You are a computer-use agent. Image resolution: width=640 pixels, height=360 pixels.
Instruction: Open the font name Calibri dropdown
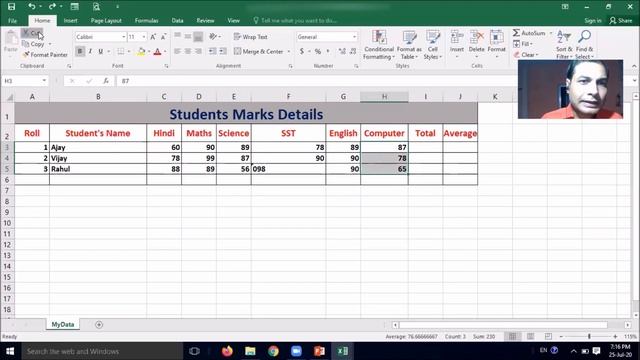tap(124, 37)
